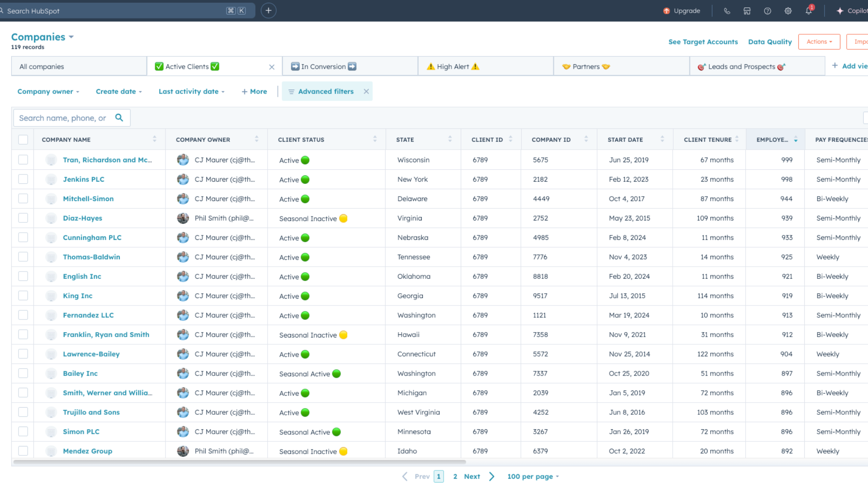Screen dimensions: 868x488
Task: Click the help question mark icon
Action: tap(768, 11)
